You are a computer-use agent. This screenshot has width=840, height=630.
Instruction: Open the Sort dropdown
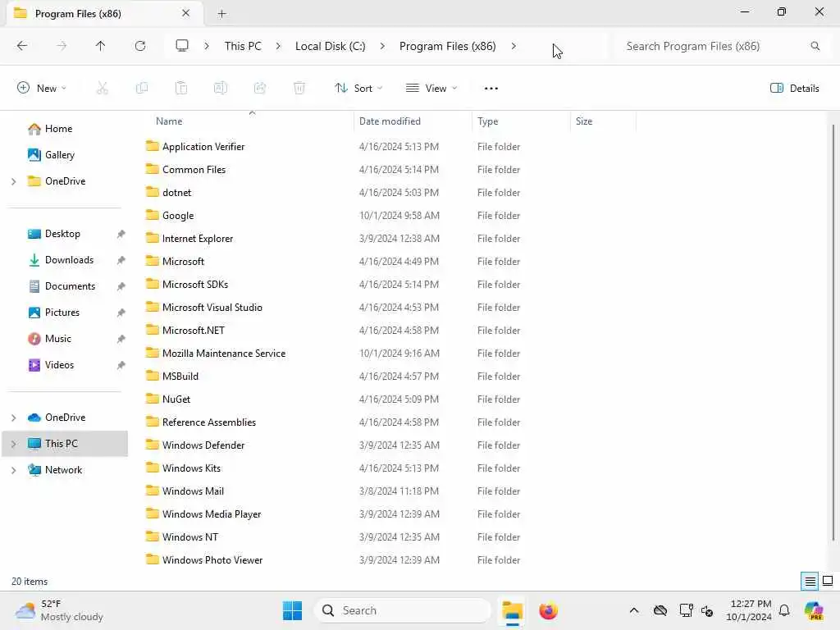click(358, 89)
